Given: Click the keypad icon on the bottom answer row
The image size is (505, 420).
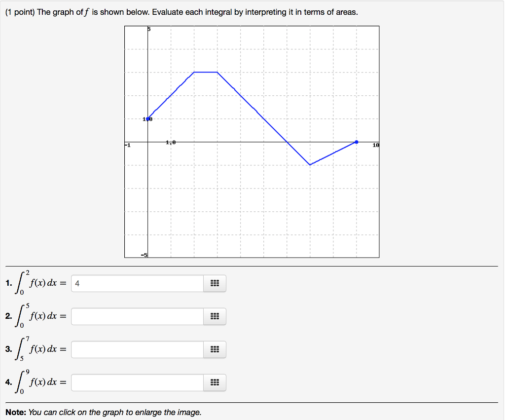Looking at the screenshot, I should coord(215,382).
